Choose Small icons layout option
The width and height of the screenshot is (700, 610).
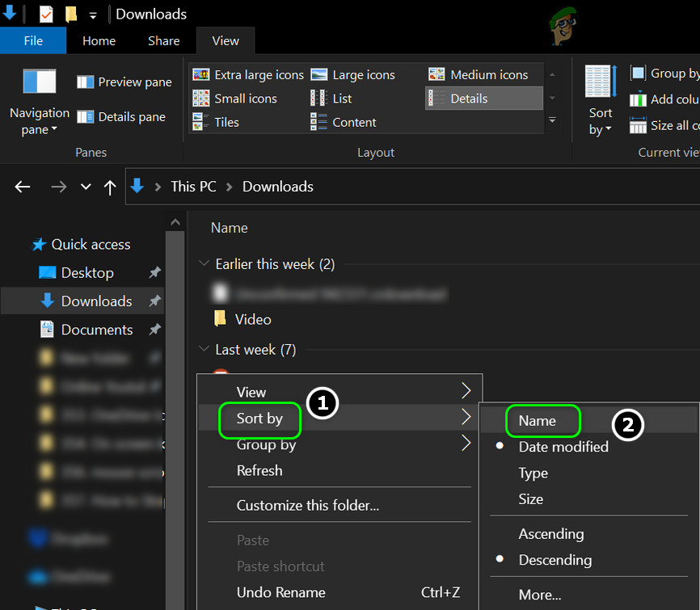click(x=236, y=99)
